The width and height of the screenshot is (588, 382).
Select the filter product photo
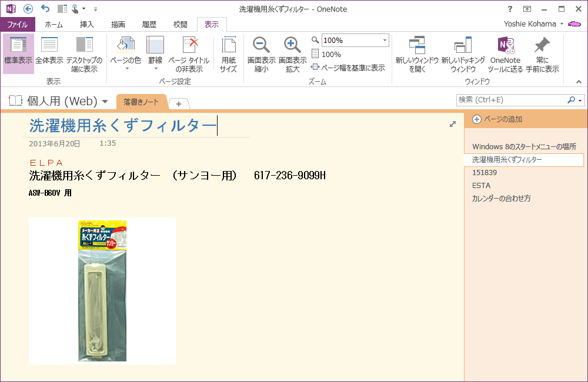102,290
